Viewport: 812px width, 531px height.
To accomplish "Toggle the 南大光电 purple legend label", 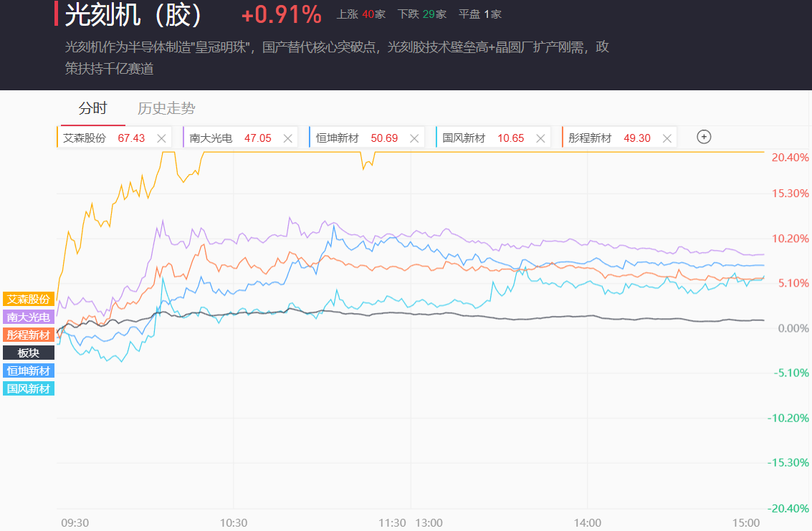I will point(29,317).
